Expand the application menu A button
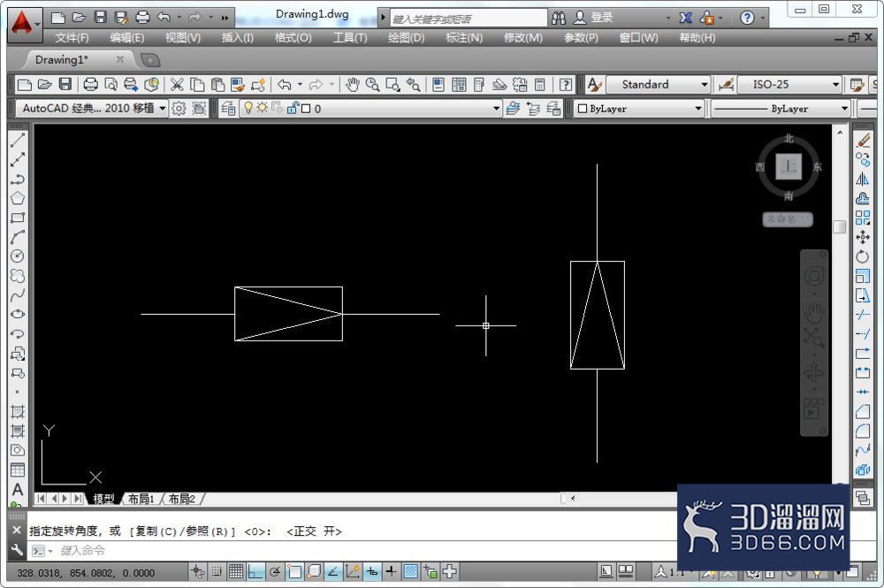Screen dimensions: 884x588 pos(25,24)
